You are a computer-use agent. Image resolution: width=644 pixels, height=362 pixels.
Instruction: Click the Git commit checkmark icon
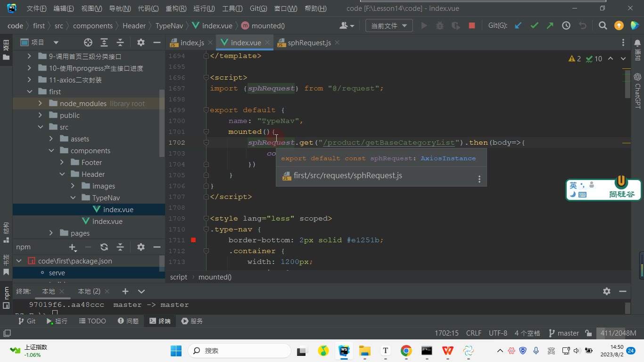[534, 26]
